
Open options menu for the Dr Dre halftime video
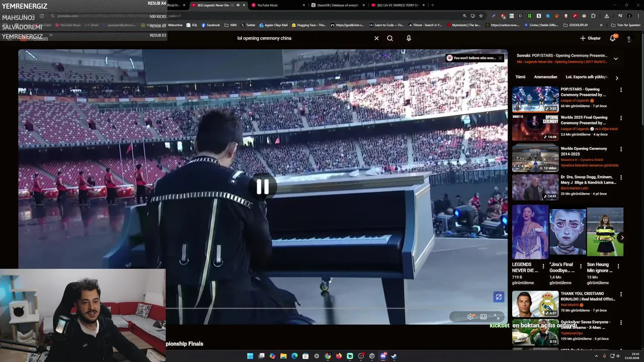621,177
